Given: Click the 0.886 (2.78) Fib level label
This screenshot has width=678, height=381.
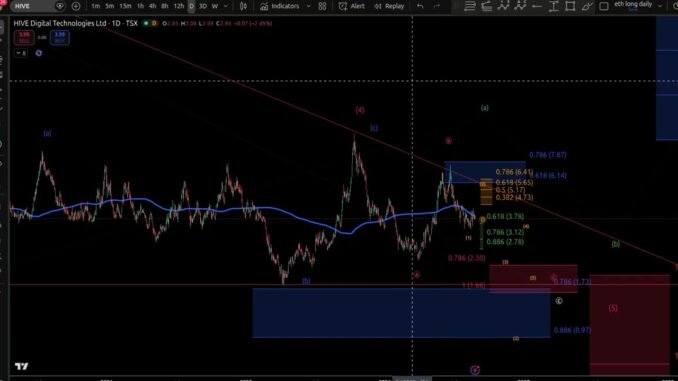Looking at the screenshot, I should pos(505,242).
